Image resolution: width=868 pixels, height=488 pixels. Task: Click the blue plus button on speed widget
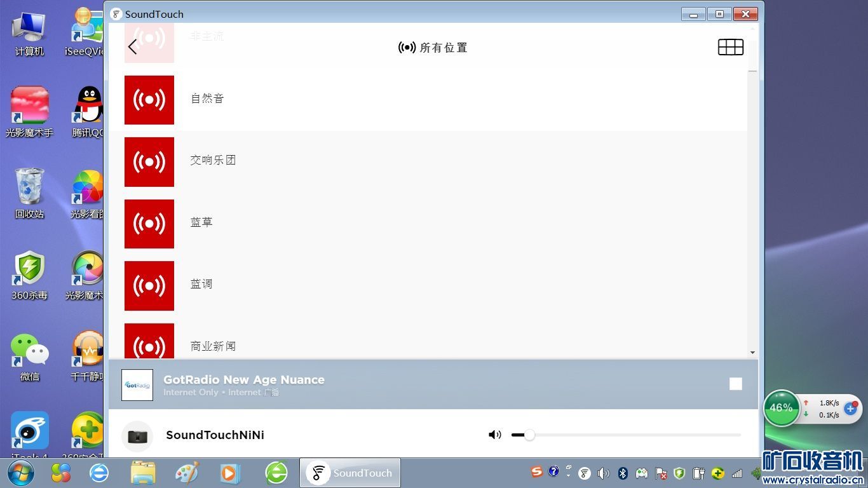click(851, 409)
